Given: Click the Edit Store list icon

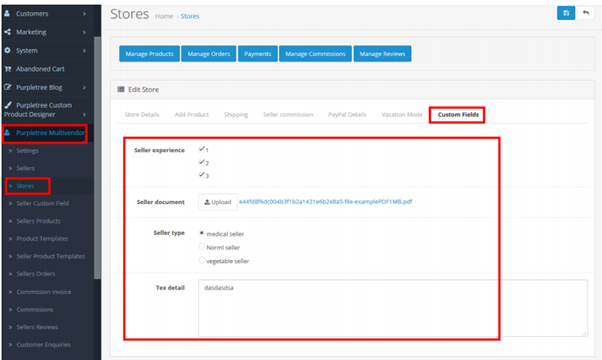Looking at the screenshot, I should click(121, 89).
